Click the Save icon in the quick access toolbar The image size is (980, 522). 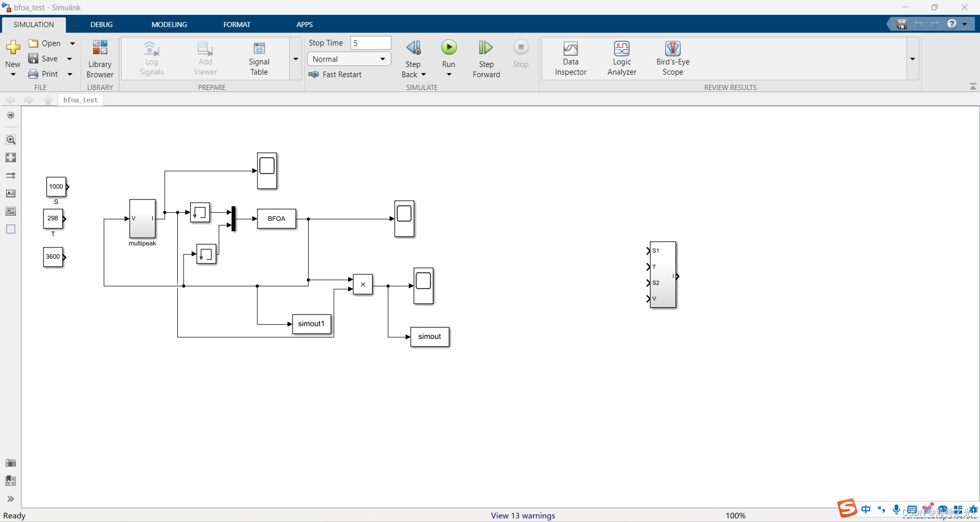pyautogui.click(x=902, y=24)
